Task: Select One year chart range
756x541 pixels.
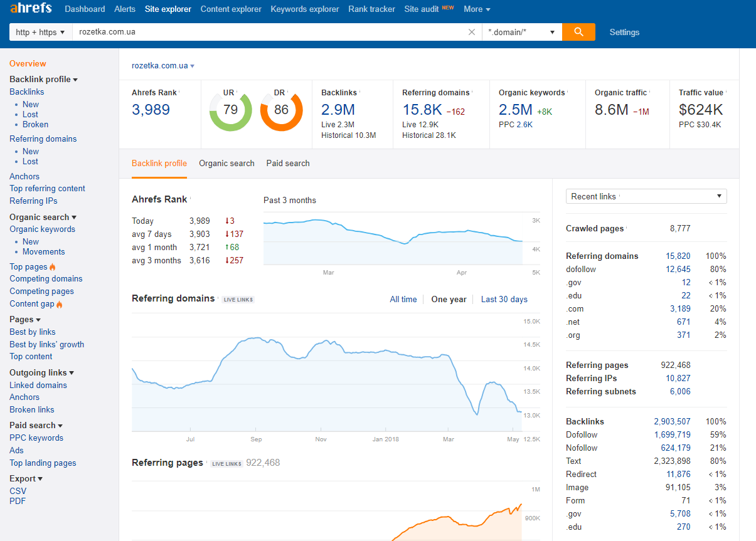Action: pyautogui.click(x=449, y=299)
